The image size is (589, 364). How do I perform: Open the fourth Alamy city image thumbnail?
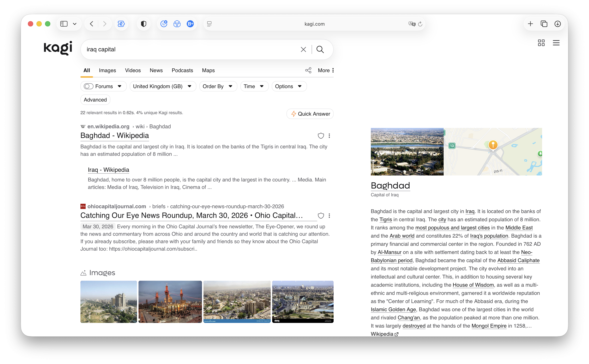[303, 302]
